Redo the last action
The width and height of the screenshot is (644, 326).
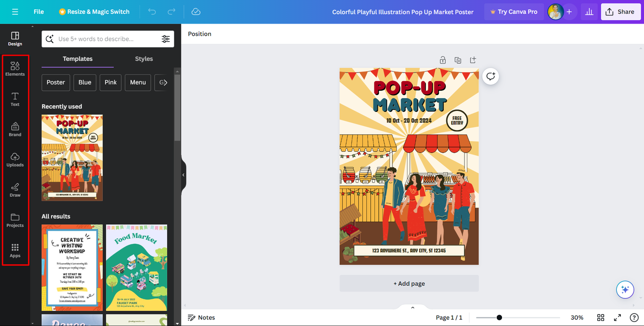click(172, 12)
